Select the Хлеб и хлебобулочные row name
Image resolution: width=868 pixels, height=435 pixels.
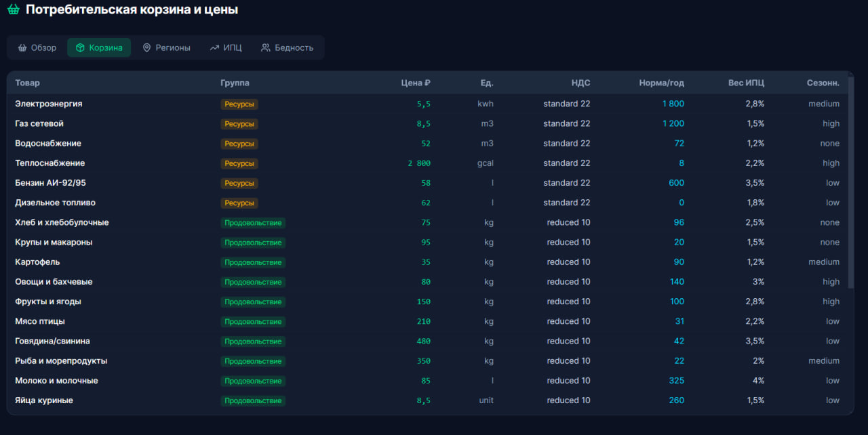62,223
